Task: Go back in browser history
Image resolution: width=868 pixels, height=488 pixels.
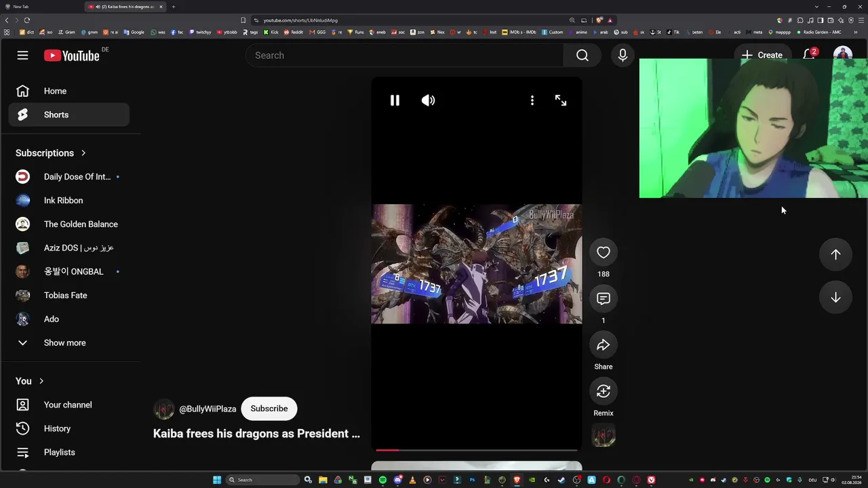Action: 7,20
